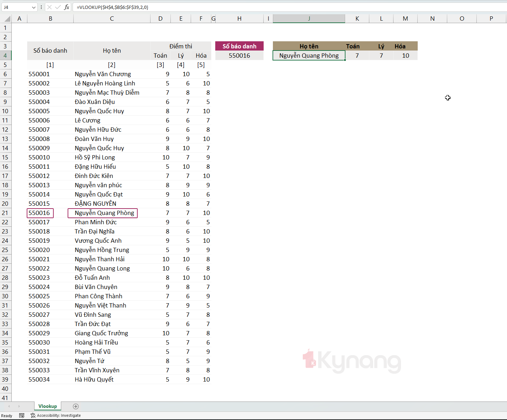Click the formula bar options three-dot handle
This screenshot has height=420, width=507.
point(41,7)
